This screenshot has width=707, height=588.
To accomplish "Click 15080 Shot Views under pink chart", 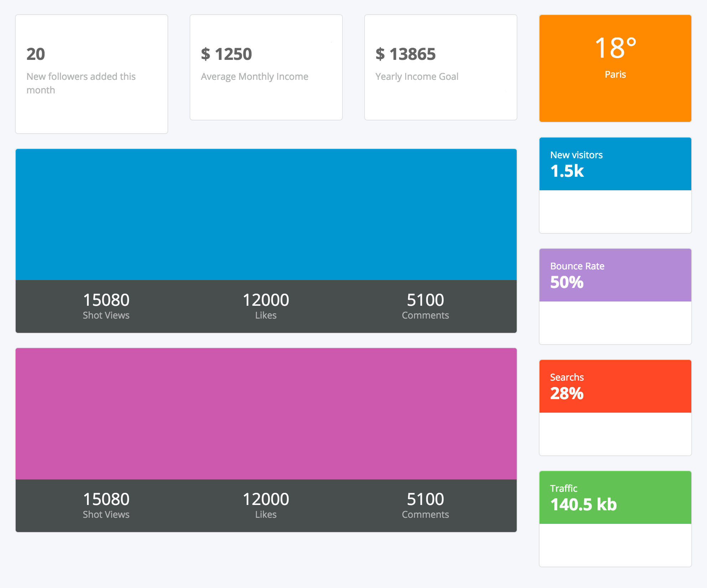I will pos(106,505).
